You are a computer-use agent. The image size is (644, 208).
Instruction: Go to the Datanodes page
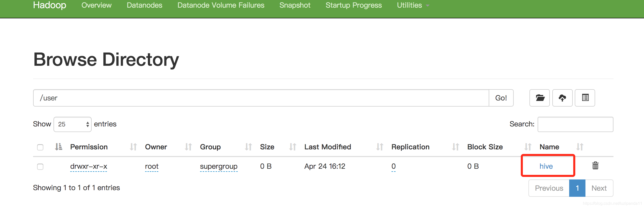pos(145,5)
